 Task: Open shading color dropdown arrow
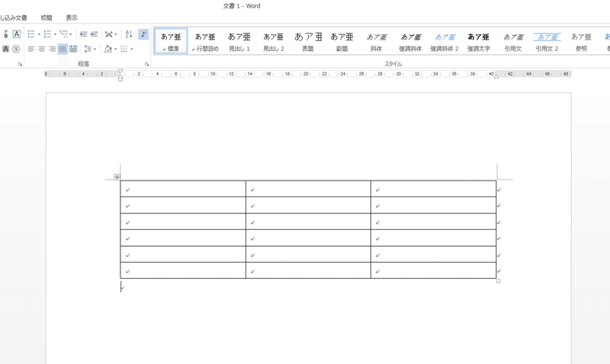point(116,49)
